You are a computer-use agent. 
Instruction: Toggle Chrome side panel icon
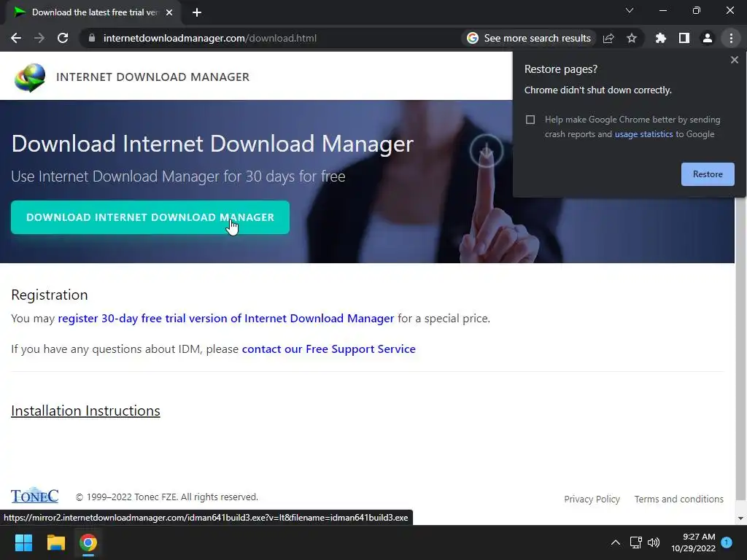(x=684, y=38)
